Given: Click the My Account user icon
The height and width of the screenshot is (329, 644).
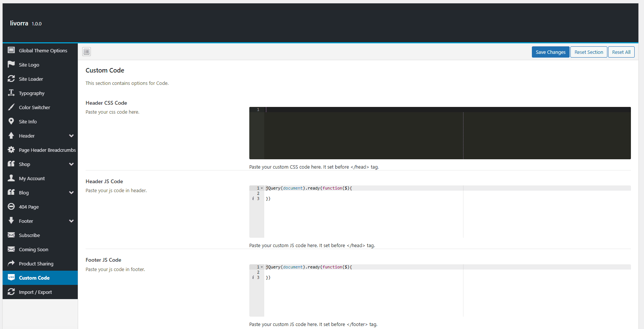Looking at the screenshot, I should pos(11,178).
